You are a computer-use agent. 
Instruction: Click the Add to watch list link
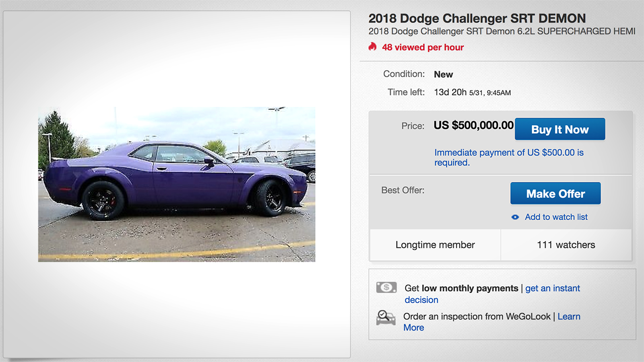tap(556, 217)
